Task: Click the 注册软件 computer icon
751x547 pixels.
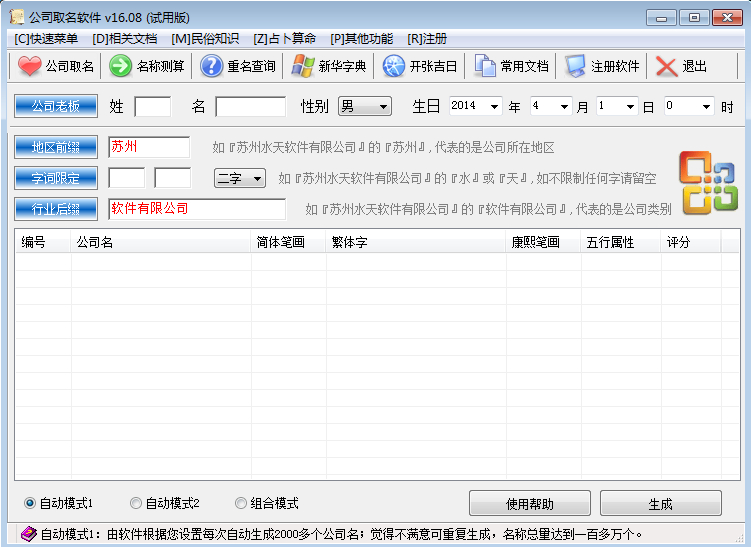Action: point(575,66)
